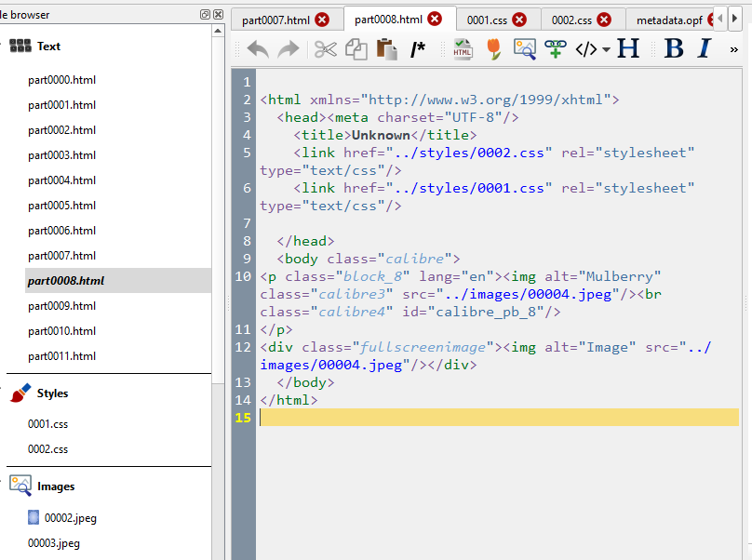Close the 0002.css tab

point(605,20)
